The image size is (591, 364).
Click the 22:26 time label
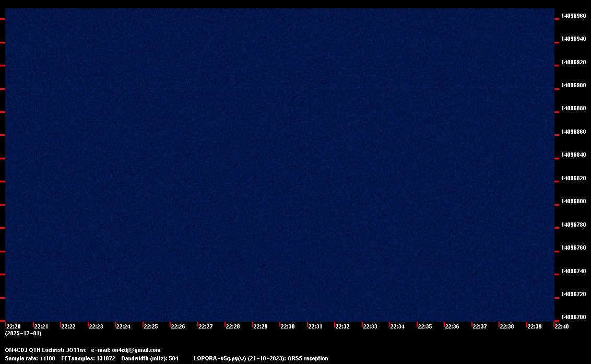point(178,326)
